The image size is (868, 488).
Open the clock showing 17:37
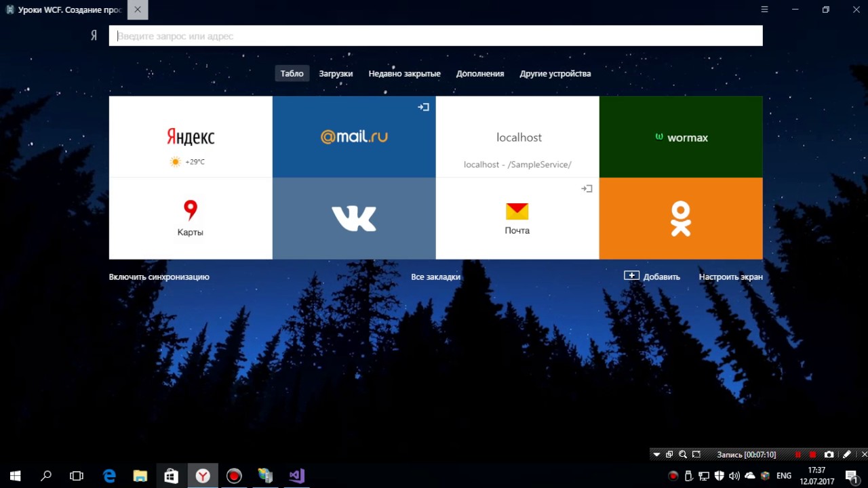pos(817,476)
